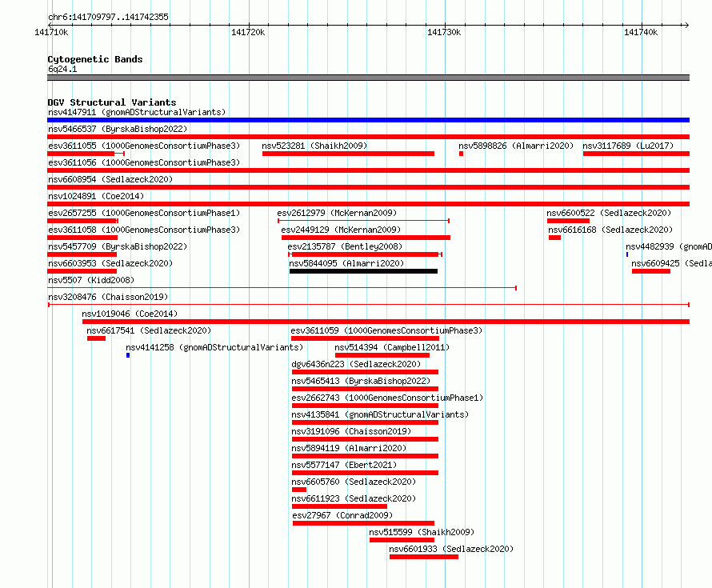Click the 141740k ruler tick label
This screenshot has width=712, height=588.
(x=641, y=32)
